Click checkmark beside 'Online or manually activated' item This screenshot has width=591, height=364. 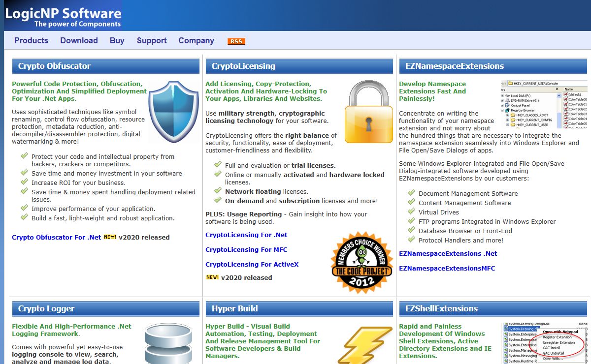[218, 174]
